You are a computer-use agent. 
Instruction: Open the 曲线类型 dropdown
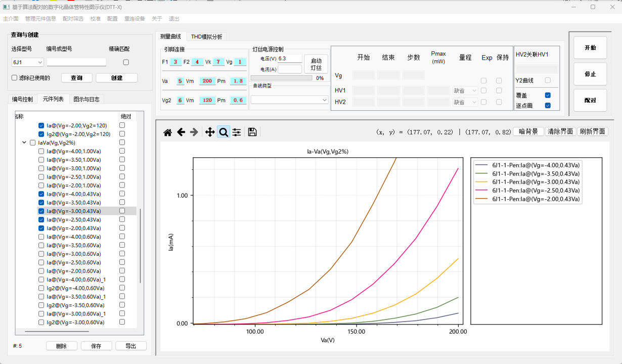[x=289, y=100]
